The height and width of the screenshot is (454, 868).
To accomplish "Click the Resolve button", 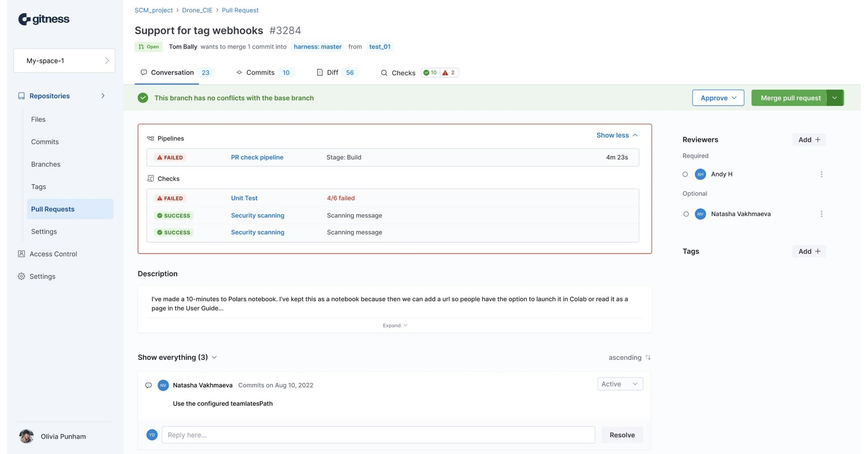I will (x=622, y=435).
